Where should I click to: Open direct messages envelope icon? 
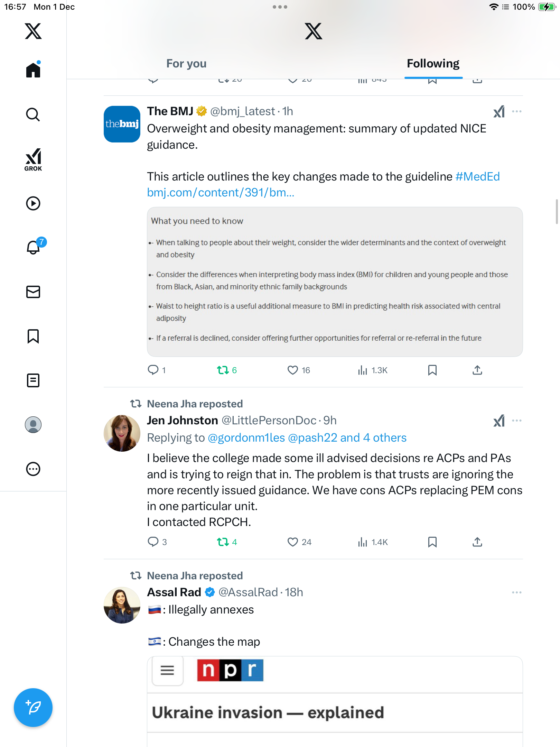(33, 292)
